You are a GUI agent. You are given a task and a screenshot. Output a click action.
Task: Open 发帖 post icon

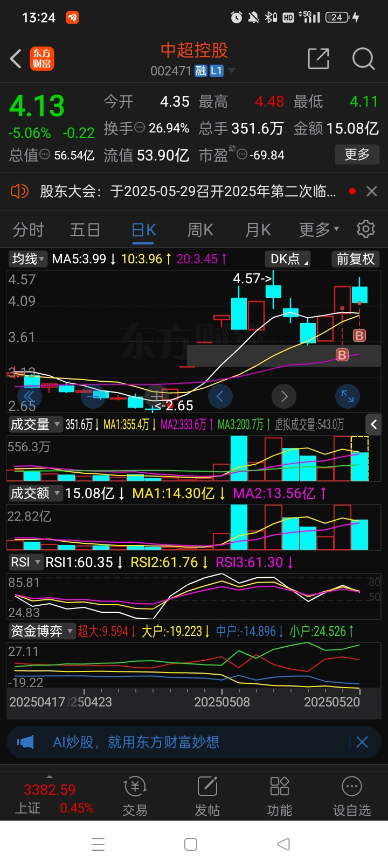pyautogui.click(x=207, y=796)
